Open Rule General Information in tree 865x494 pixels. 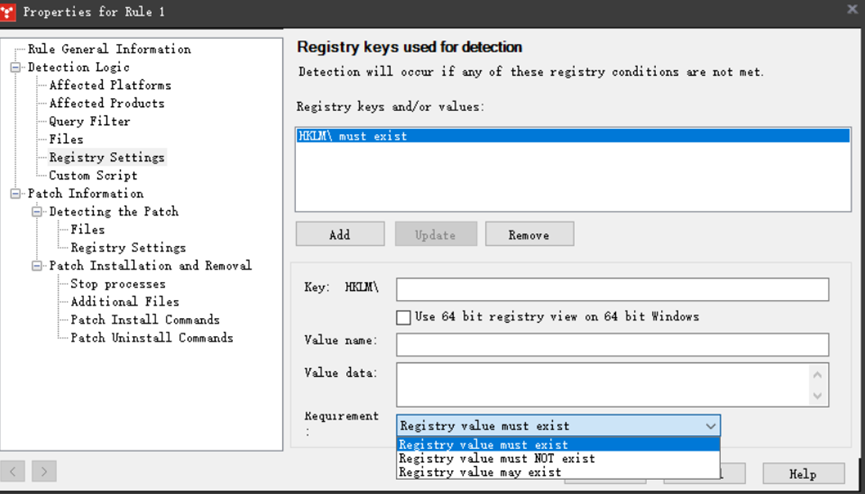pyautogui.click(x=109, y=49)
